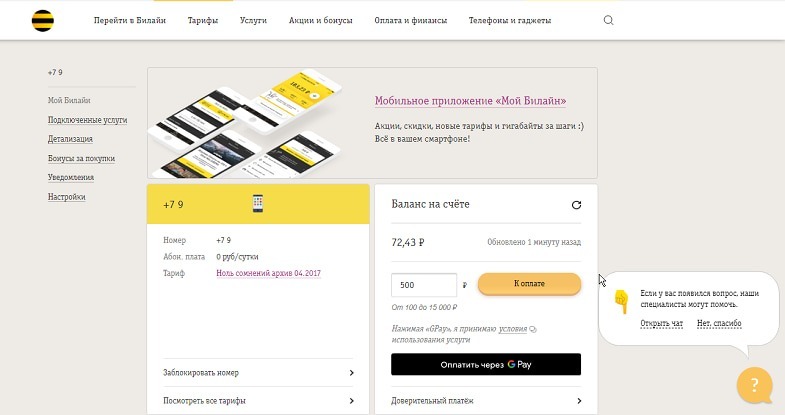
Task: Go to Детализация in the sidebar
Action: coord(70,139)
